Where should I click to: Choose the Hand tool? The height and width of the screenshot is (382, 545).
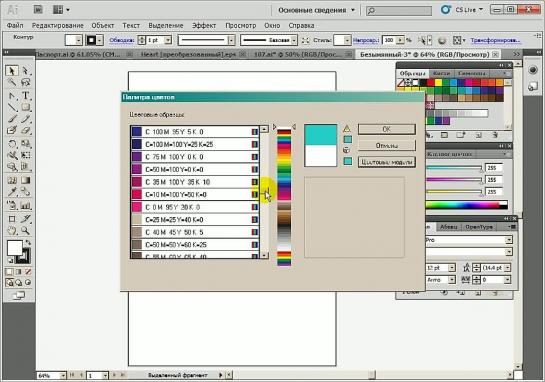coord(12,230)
